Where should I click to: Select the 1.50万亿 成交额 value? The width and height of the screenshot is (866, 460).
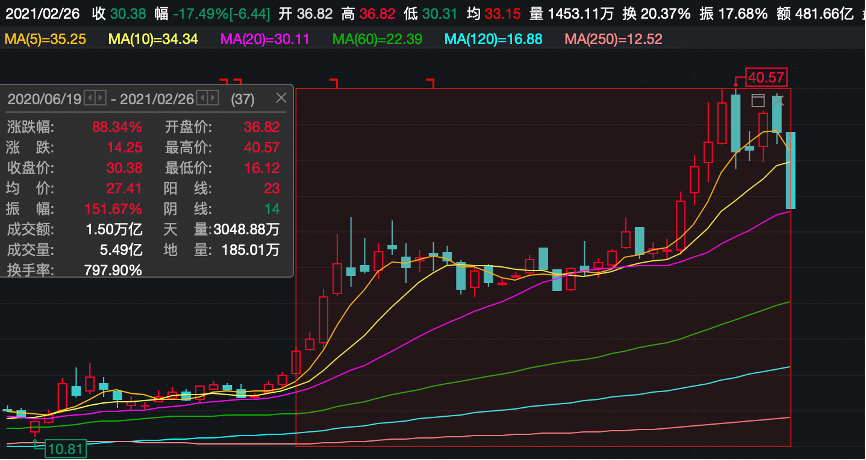click(114, 229)
